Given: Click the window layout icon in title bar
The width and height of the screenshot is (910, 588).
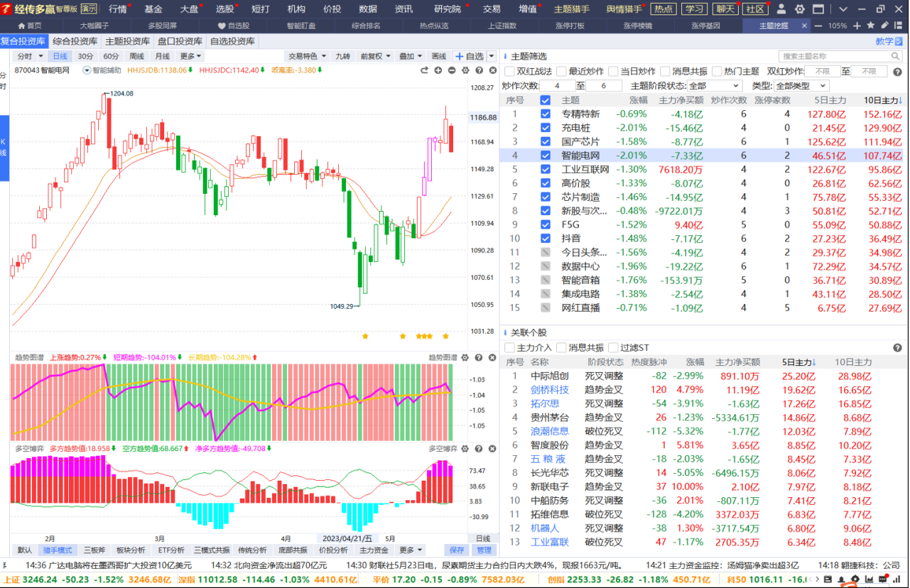Looking at the screenshot, I should [820, 9].
